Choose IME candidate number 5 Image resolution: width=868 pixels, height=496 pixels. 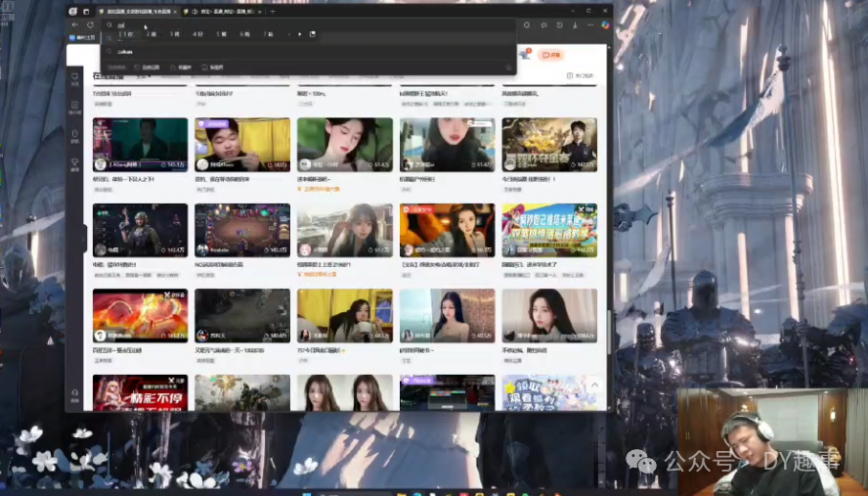coord(222,34)
